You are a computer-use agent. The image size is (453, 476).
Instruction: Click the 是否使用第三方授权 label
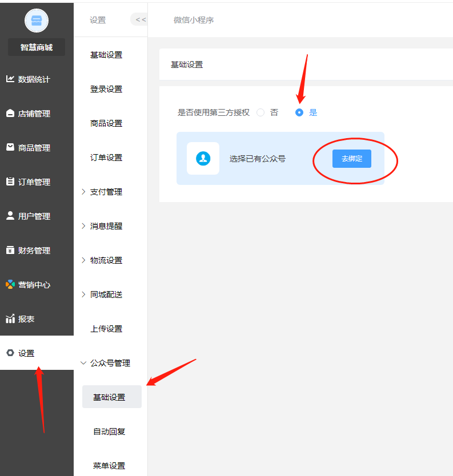213,112
